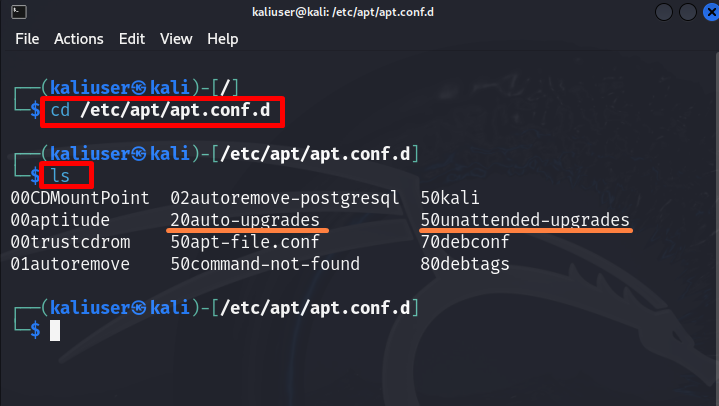Click the blue close window button

(x=711, y=12)
